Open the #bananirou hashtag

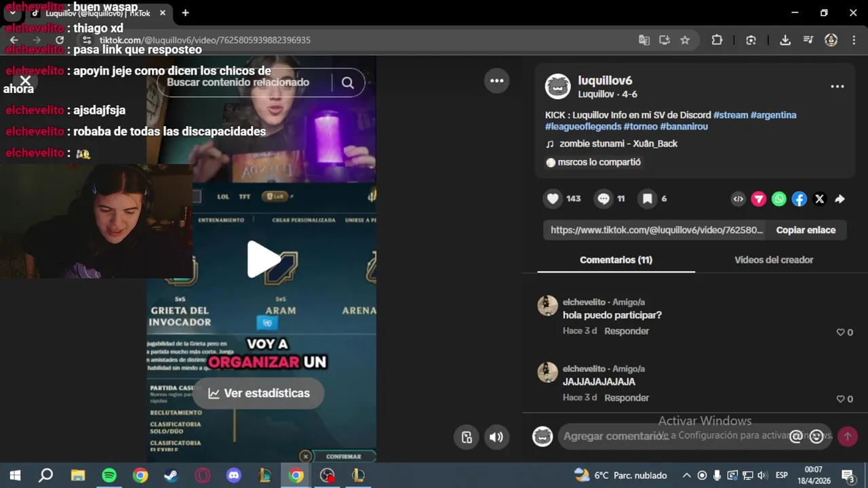(684, 127)
